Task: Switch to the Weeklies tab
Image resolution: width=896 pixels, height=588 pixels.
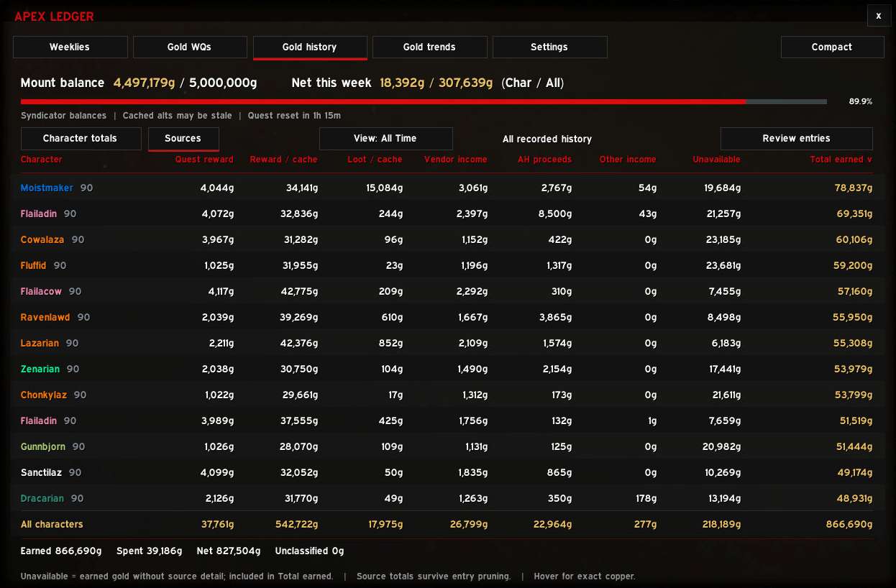Action: [x=70, y=47]
